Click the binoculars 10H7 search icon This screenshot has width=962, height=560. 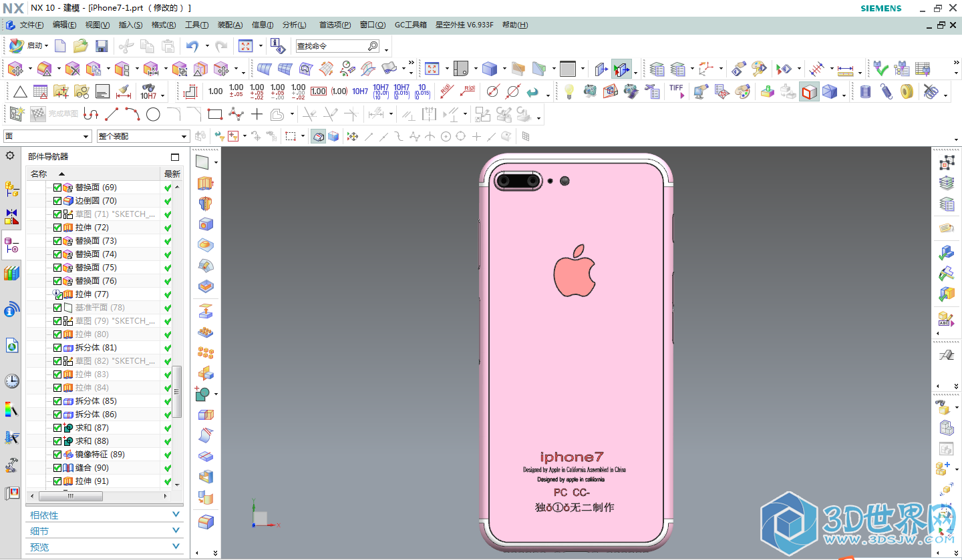148,91
